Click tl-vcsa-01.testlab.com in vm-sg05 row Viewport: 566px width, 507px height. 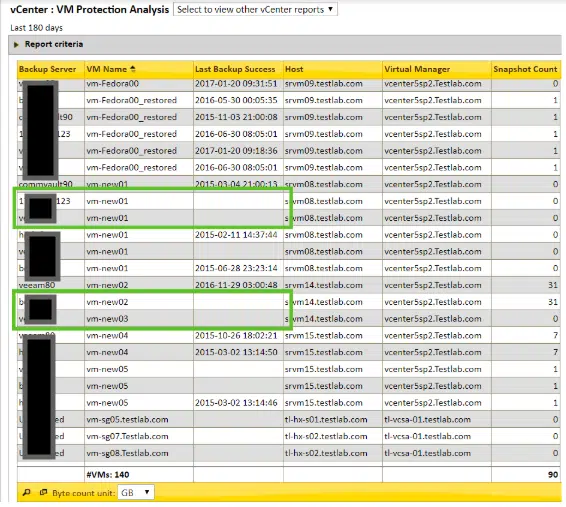pyautogui.click(x=427, y=420)
